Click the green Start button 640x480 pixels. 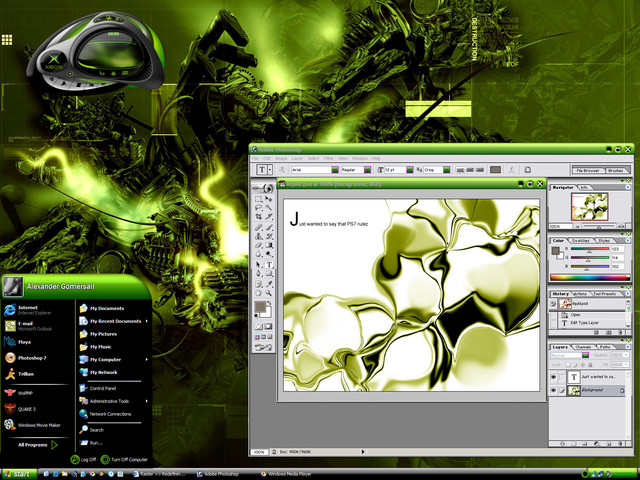20,472
